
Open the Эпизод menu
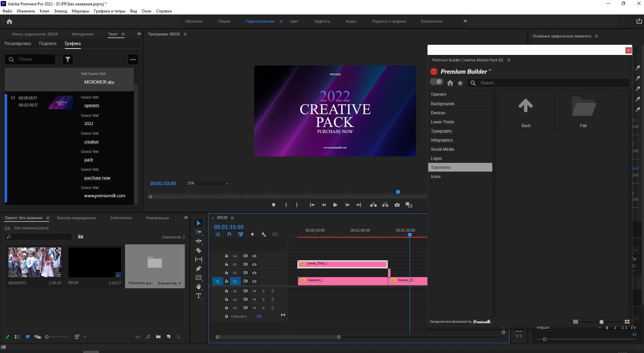click(60, 11)
